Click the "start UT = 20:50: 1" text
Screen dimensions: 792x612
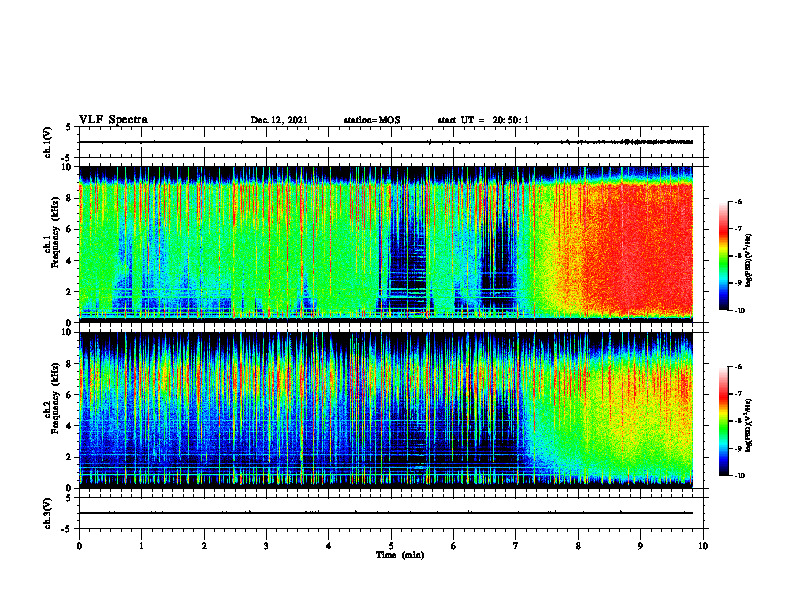pos(483,120)
